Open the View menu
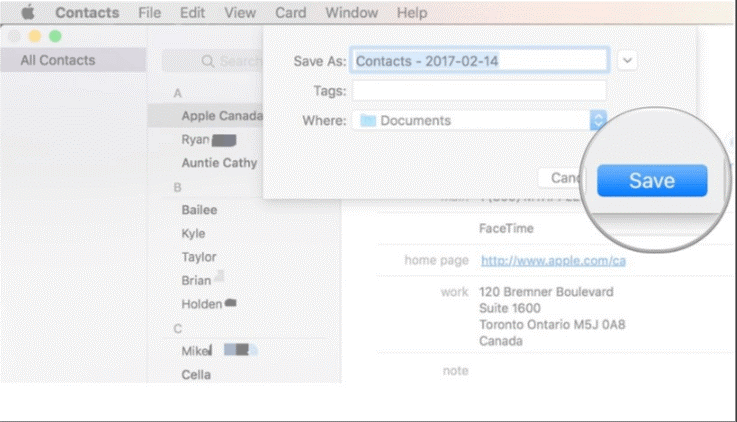737x422 pixels. point(240,13)
